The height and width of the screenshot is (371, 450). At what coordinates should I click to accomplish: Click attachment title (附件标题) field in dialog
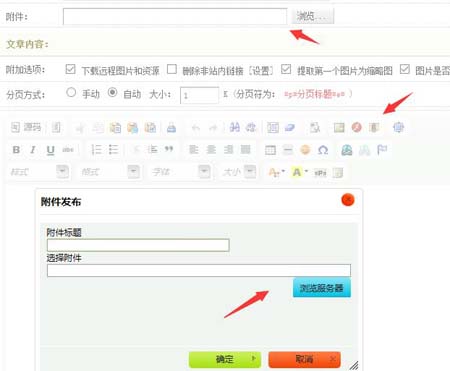pos(138,245)
